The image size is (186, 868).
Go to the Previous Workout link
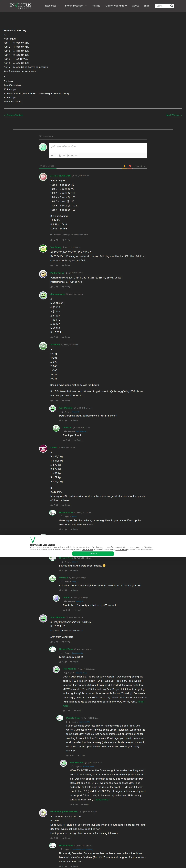click(13, 115)
